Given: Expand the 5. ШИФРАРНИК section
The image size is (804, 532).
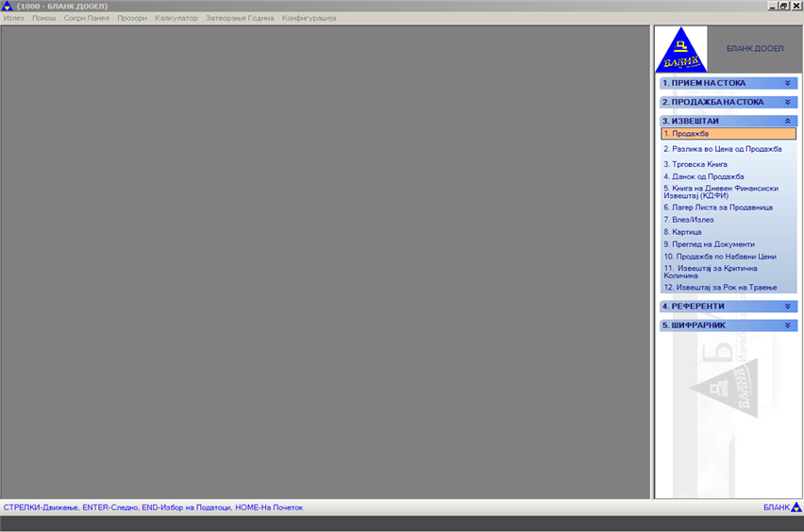Looking at the screenshot, I should click(x=787, y=325).
